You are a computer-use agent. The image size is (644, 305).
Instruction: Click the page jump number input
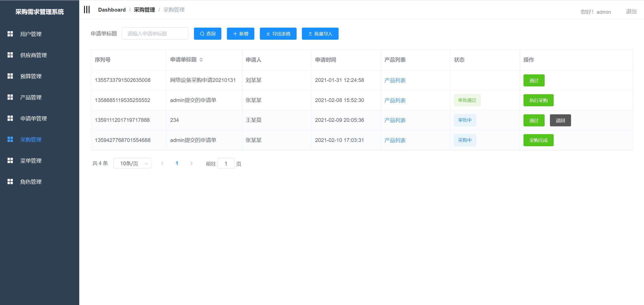[226, 164]
